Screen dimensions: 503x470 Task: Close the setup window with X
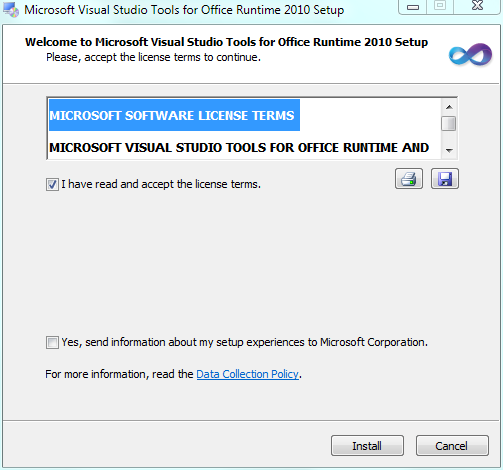(477, 6)
